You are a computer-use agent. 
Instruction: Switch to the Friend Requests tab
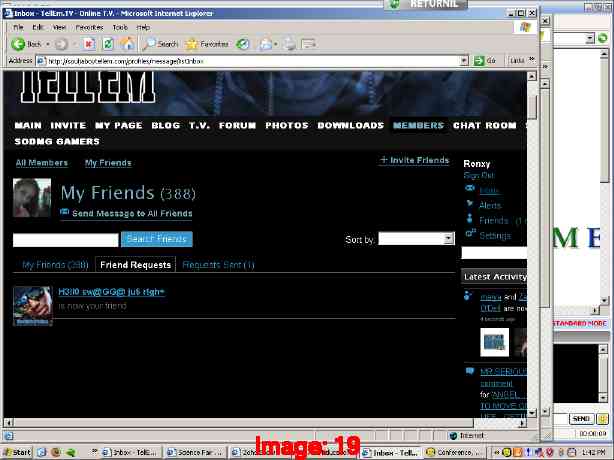pos(135,265)
